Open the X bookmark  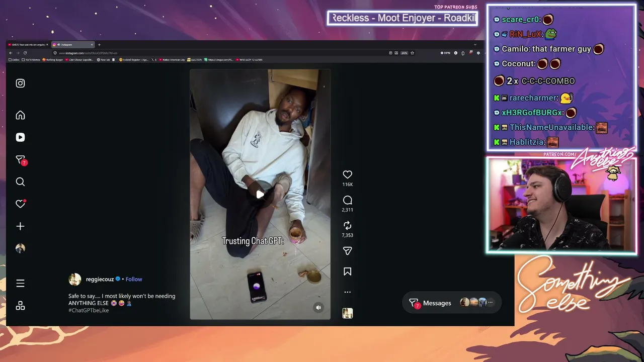point(154,60)
